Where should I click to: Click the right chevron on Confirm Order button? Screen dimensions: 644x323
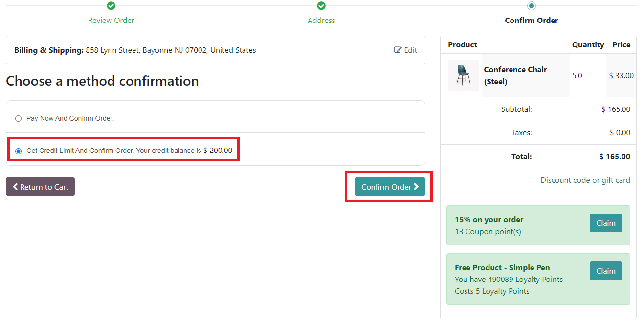(x=416, y=187)
